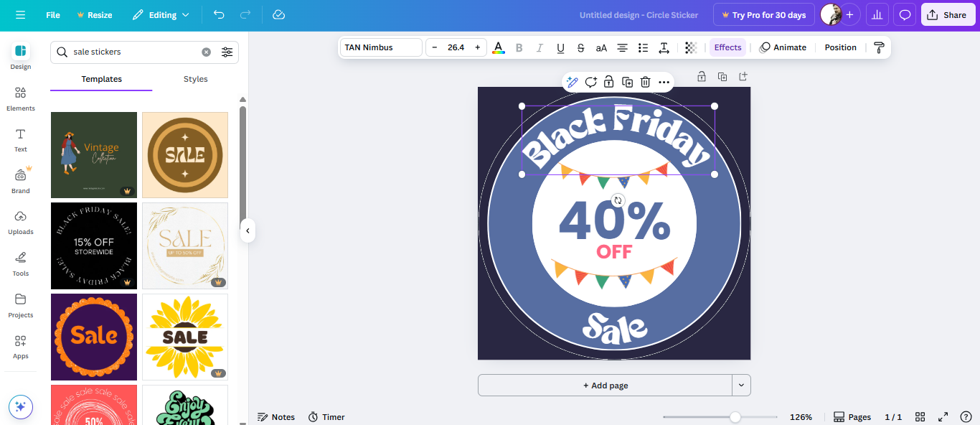Open the Projects side panel
This screenshot has height=425, width=980.
tap(21, 305)
